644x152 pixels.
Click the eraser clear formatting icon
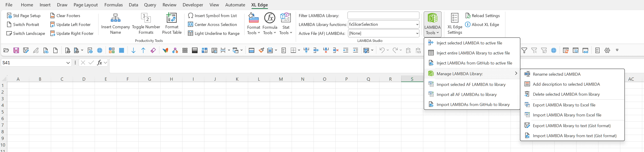153,51
